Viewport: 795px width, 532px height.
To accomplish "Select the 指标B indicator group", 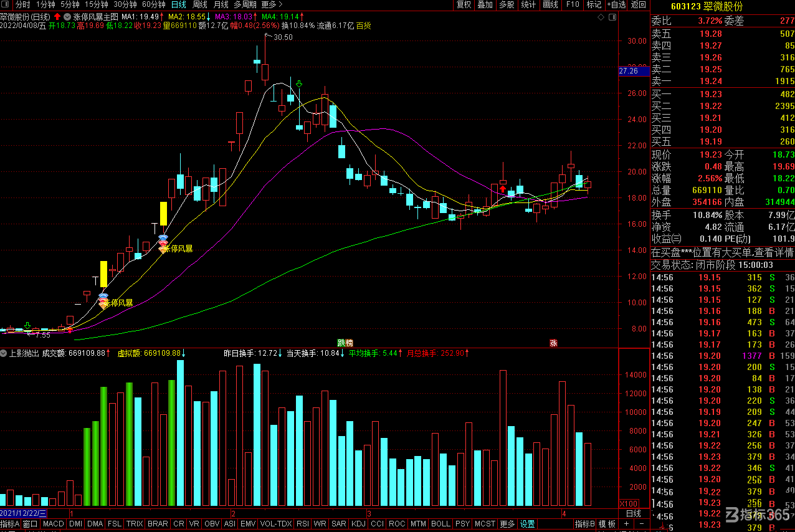I will coord(584,524).
